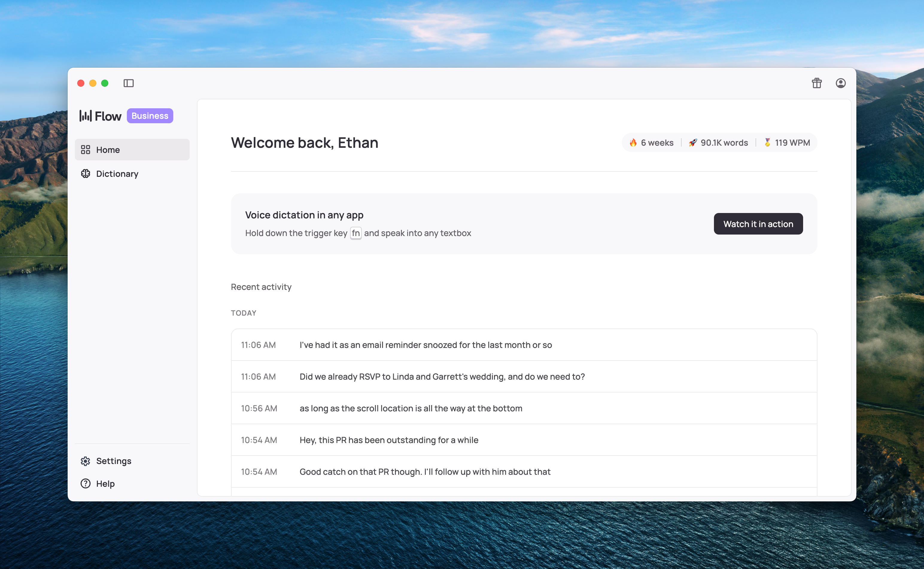Select the email reminder snoozed entry
The height and width of the screenshot is (569, 924).
tap(524, 345)
